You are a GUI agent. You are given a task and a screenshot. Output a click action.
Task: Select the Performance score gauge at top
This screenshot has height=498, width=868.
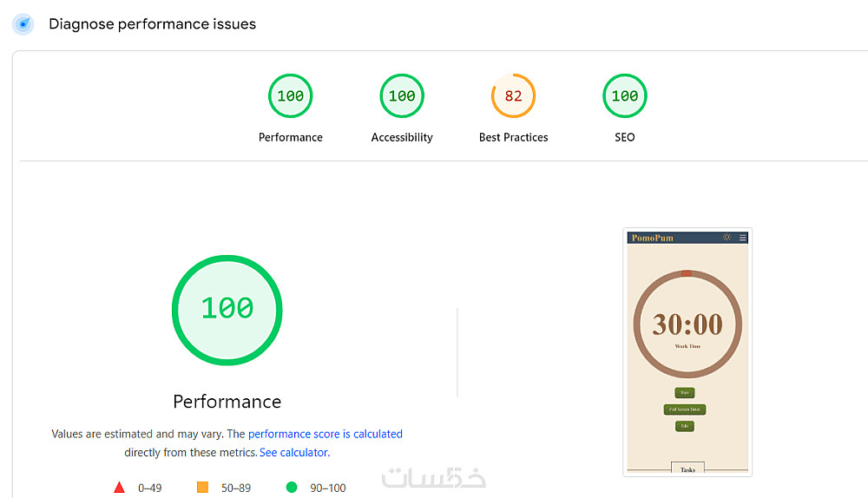291,95
